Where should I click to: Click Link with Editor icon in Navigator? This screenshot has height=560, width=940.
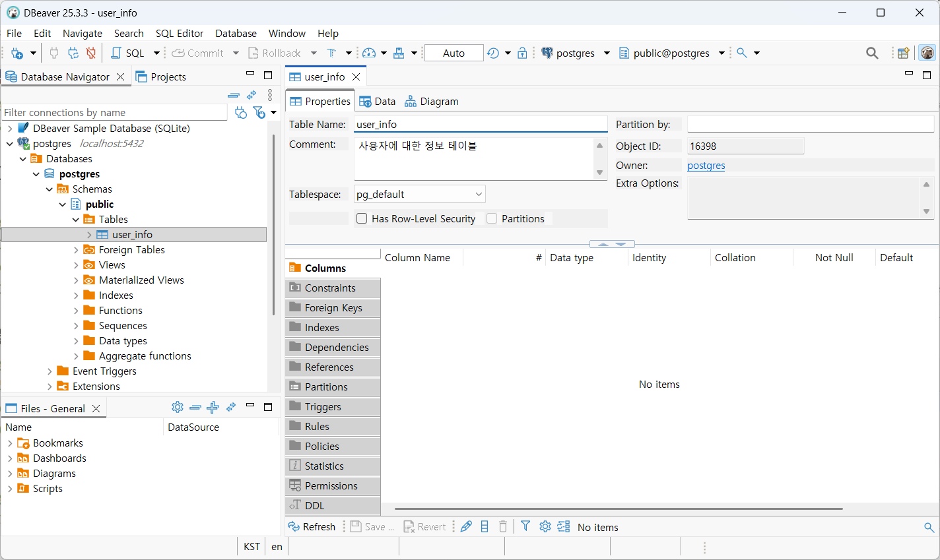(252, 95)
